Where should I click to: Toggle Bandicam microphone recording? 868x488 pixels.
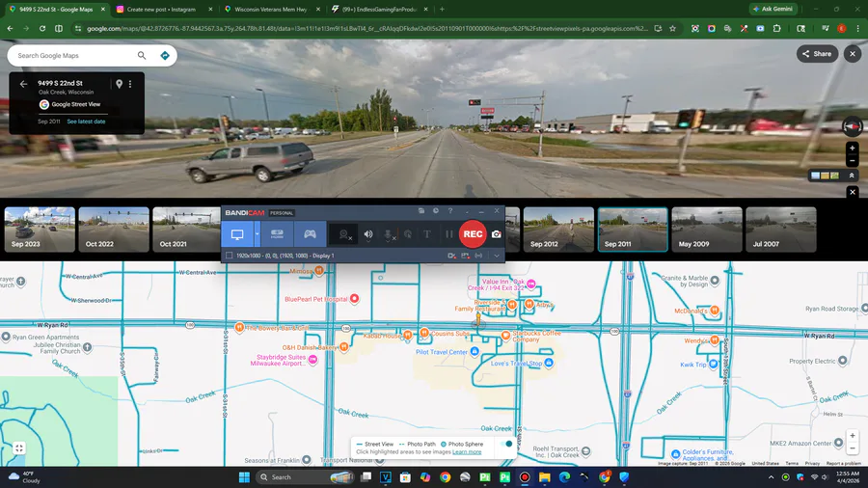[x=389, y=234]
